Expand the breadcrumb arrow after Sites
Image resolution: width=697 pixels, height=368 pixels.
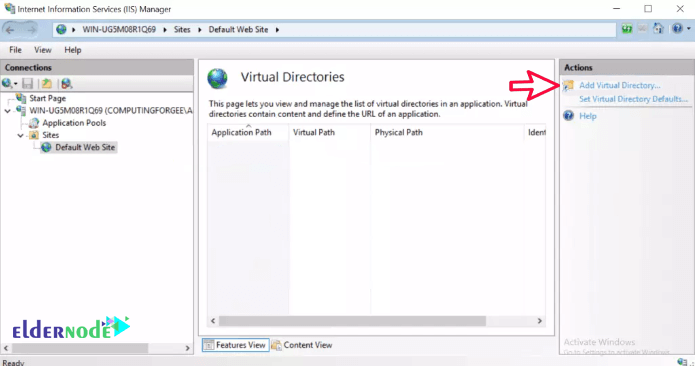pyautogui.click(x=200, y=30)
